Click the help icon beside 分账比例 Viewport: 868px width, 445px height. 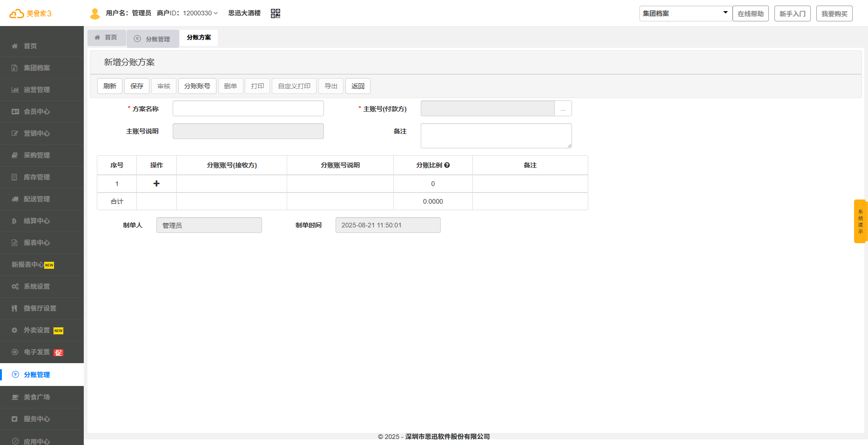[447, 165]
